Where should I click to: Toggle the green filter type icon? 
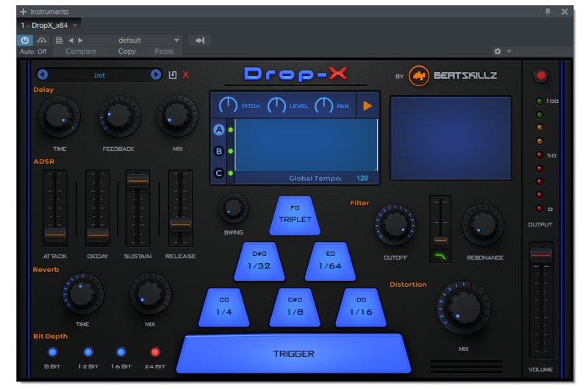[x=440, y=257]
